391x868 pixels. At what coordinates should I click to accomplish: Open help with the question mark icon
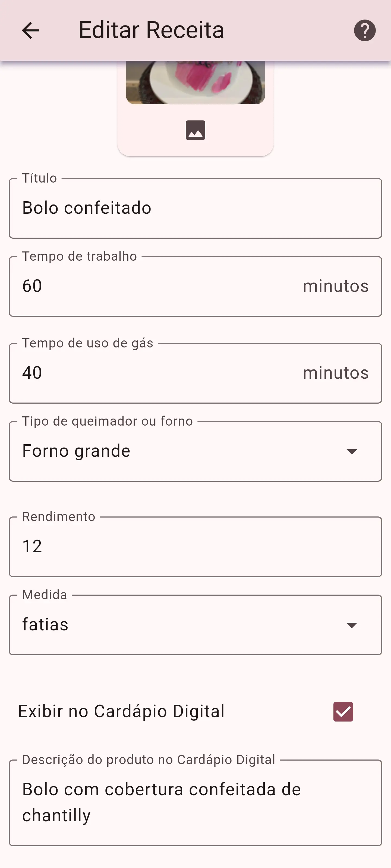(364, 30)
